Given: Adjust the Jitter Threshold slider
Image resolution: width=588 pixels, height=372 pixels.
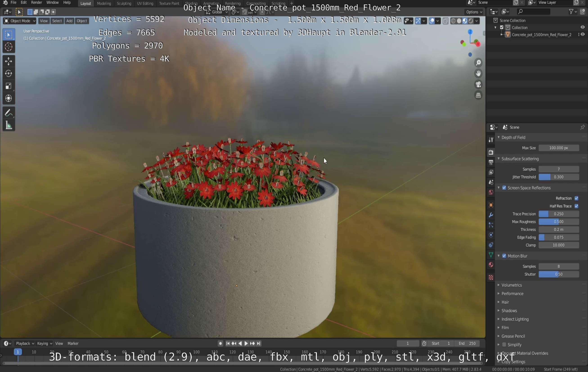Looking at the screenshot, I should click(559, 177).
